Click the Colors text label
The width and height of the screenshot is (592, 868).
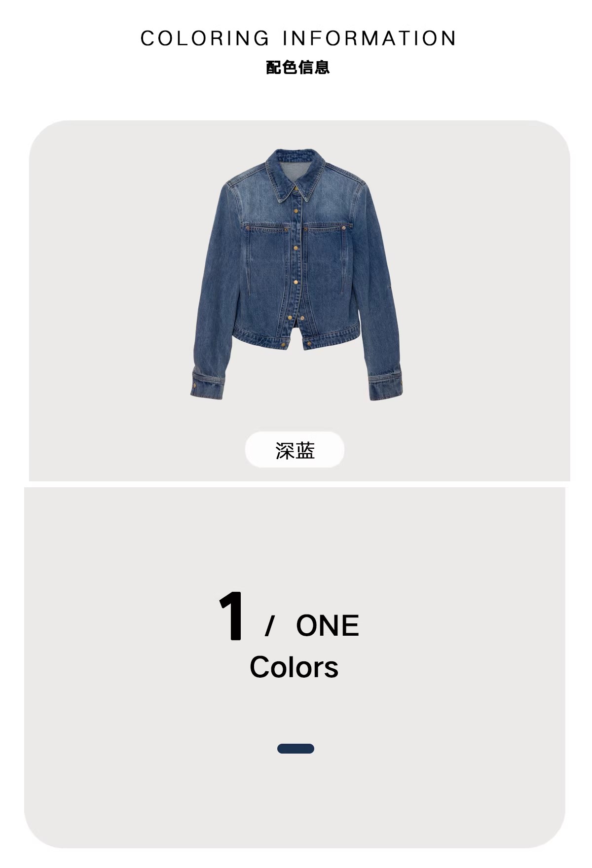294,667
